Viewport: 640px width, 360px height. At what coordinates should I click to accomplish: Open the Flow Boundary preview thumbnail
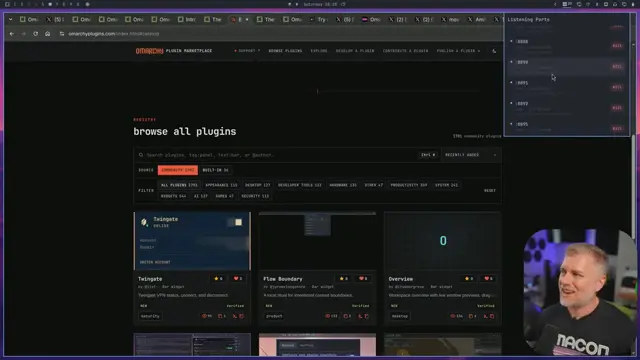coord(317,241)
